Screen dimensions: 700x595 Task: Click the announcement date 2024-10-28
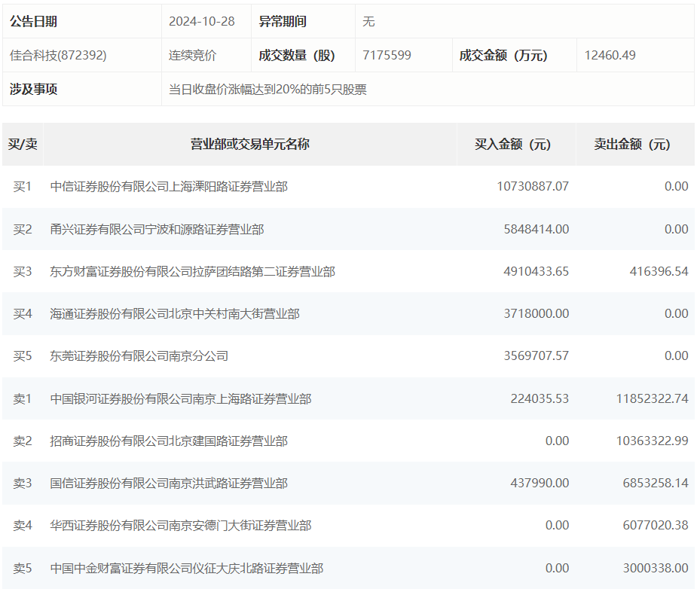tap(202, 21)
